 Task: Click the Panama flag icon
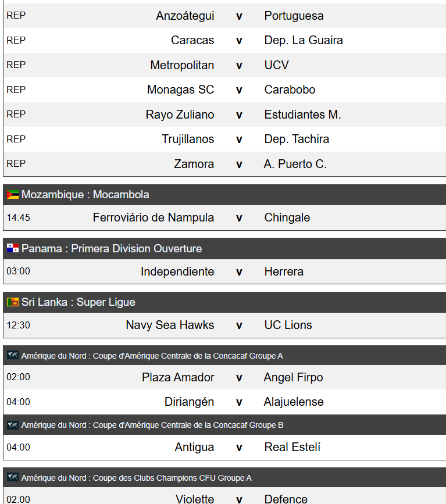13,248
